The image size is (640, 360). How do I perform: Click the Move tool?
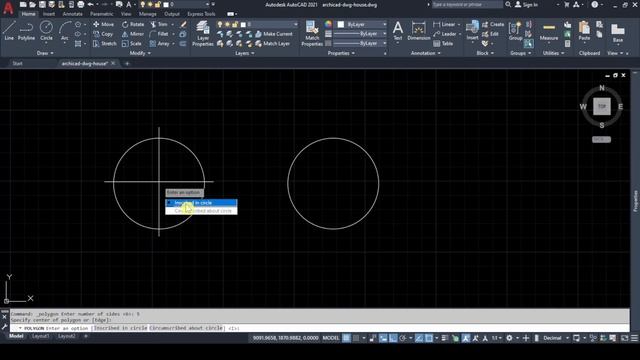pyautogui.click(x=104, y=24)
